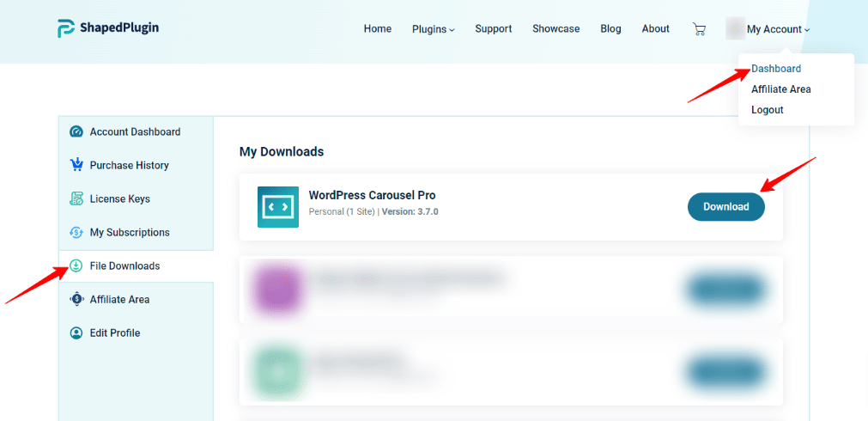Go to the Support page
This screenshot has width=868, height=421.
tap(493, 29)
